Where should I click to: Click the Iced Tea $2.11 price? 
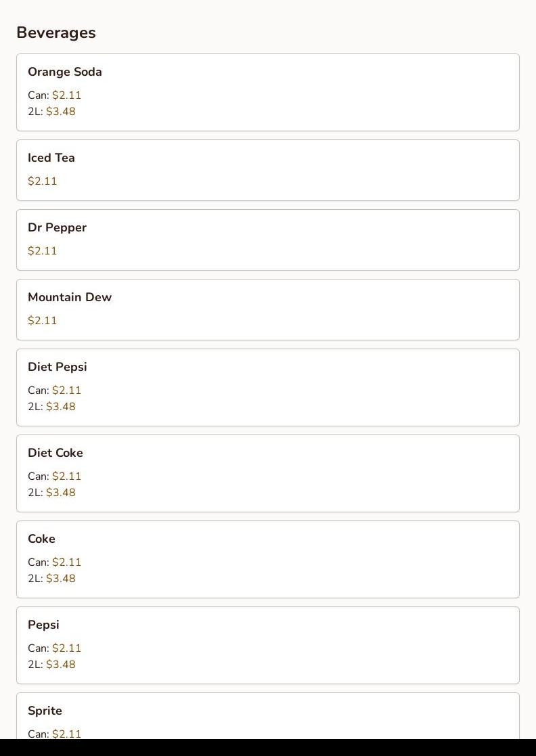[x=43, y=181]
